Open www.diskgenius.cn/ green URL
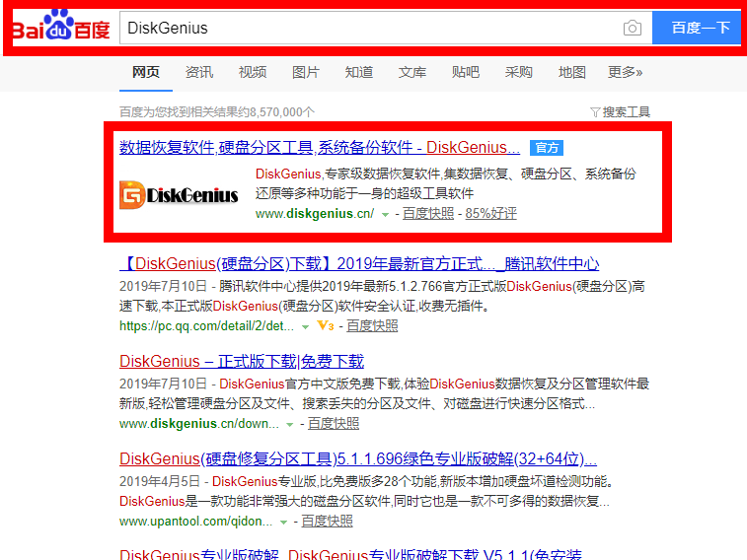747x560 pixels. pos(315,214)
